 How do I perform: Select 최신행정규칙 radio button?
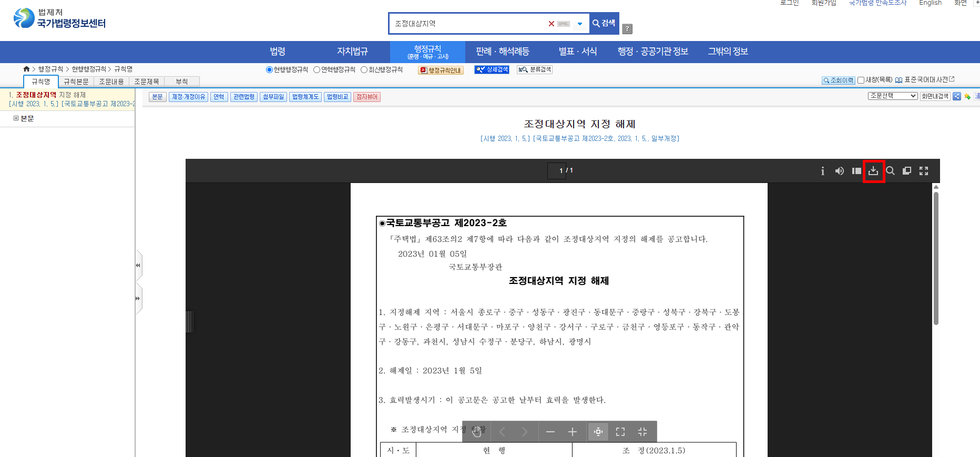(364, 70)
